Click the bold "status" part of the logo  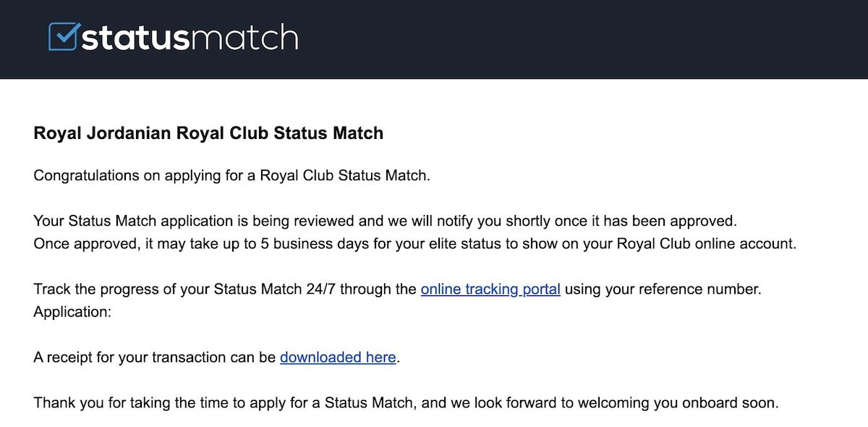point(135,38)
